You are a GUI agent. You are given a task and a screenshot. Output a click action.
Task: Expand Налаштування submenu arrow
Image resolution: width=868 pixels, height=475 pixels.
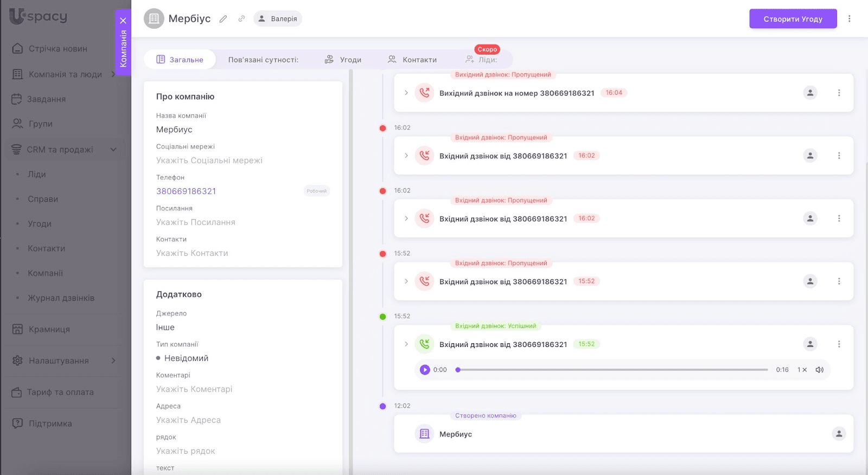point(113,361)
